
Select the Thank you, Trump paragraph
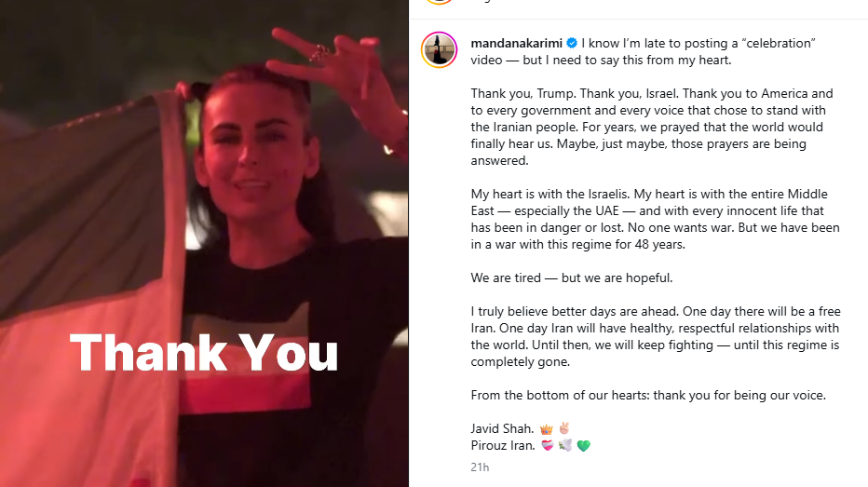click(x=652, y=127)
